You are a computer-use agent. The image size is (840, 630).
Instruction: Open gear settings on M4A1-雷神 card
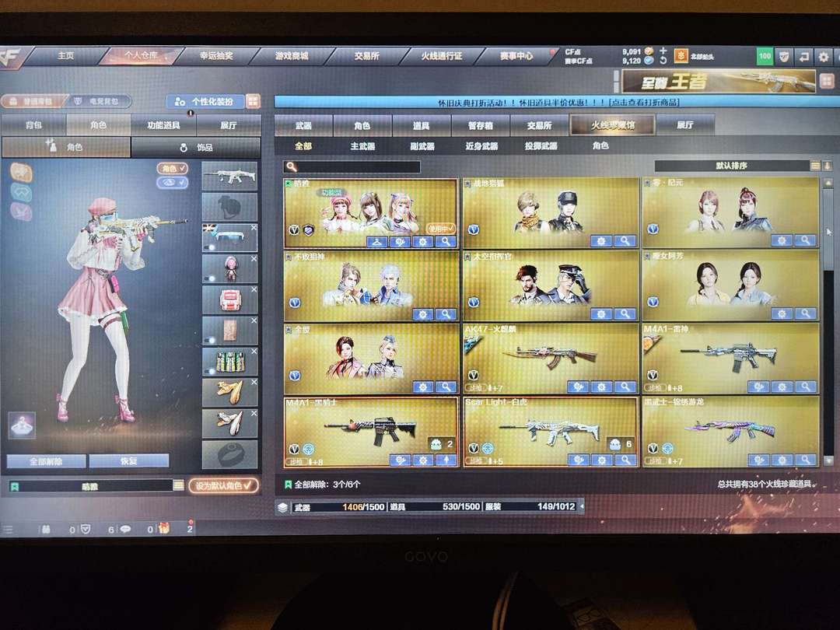[x=782, y=387]
